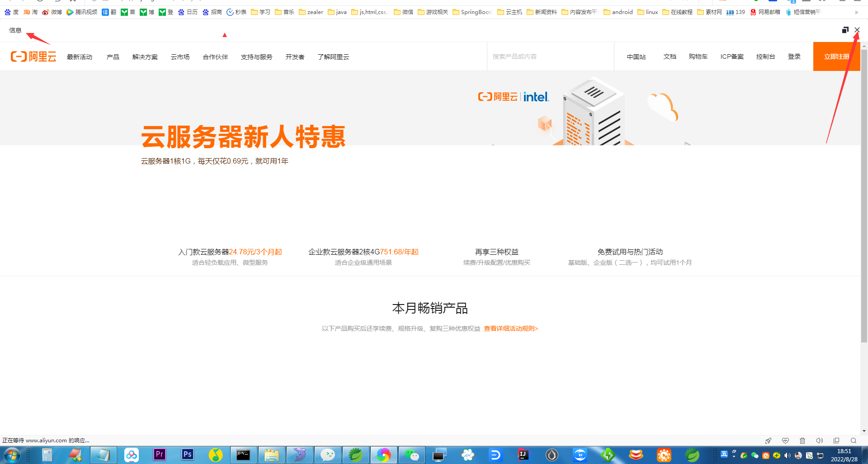Click the system tray volume icon
Image resolution: width=868 pixels, height=464 pixels.
click(x=787, y=455)
